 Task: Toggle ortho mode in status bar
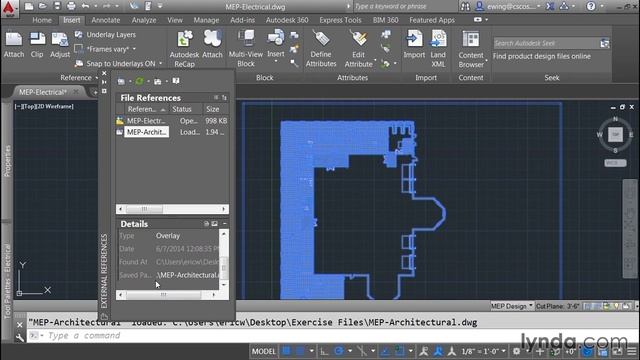click(324, 351)
